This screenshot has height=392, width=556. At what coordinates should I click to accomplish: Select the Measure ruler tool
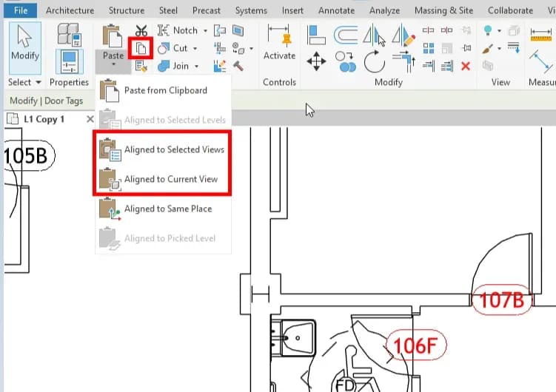coord(540,35)
